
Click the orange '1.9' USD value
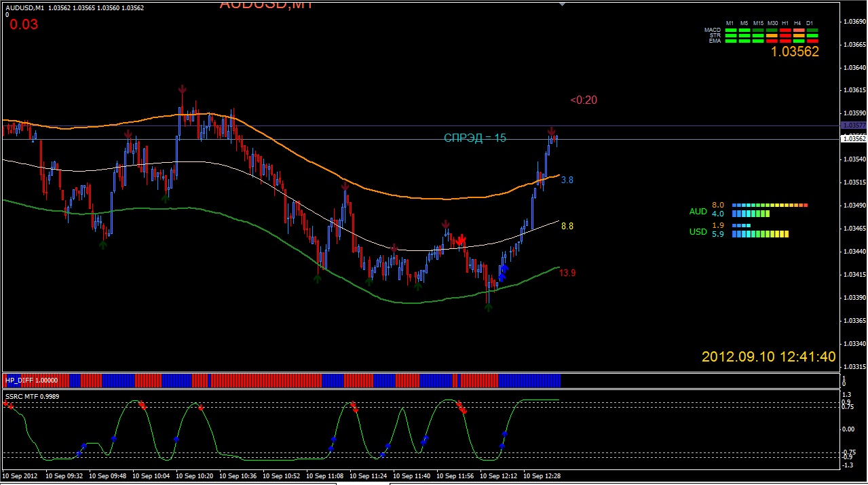pyautogui.click(x=718, y=225)
